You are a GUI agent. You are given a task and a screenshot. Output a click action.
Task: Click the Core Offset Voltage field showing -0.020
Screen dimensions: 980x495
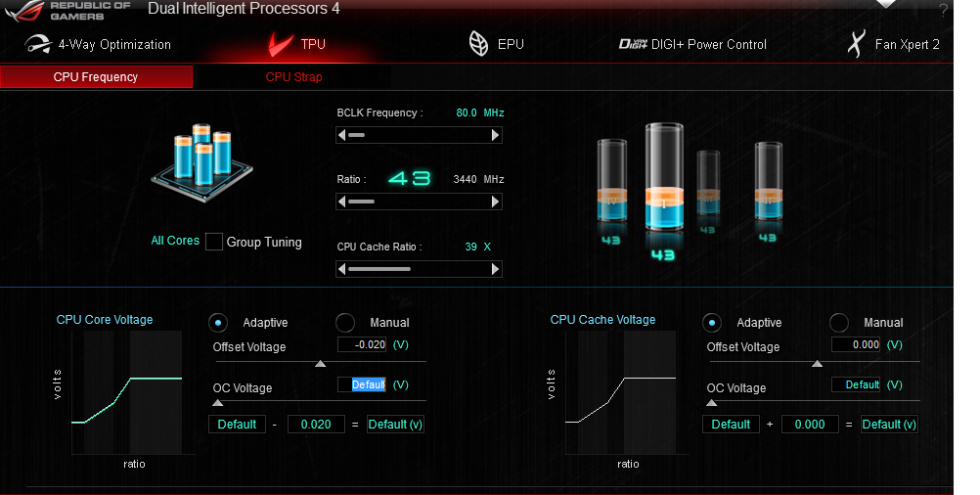click(x=362, y=344)
